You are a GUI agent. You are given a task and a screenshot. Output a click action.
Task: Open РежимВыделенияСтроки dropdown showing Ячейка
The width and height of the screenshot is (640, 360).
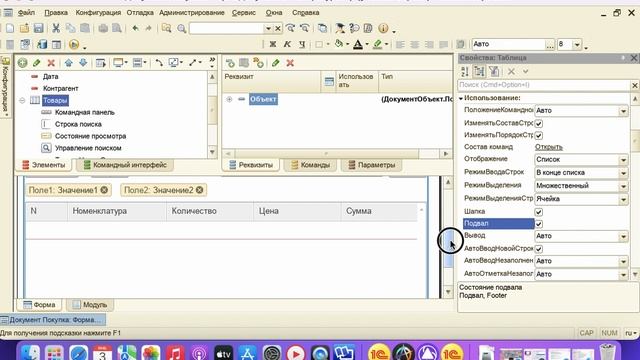click(623, 199)
